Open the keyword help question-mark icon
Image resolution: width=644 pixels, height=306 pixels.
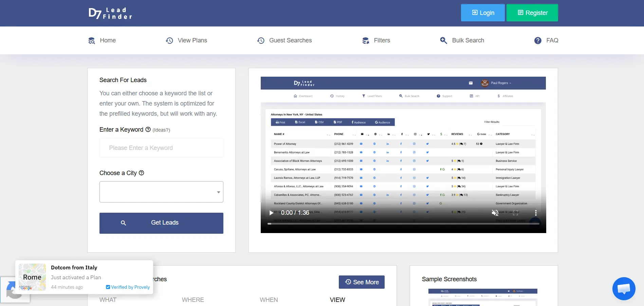point(148,129)
